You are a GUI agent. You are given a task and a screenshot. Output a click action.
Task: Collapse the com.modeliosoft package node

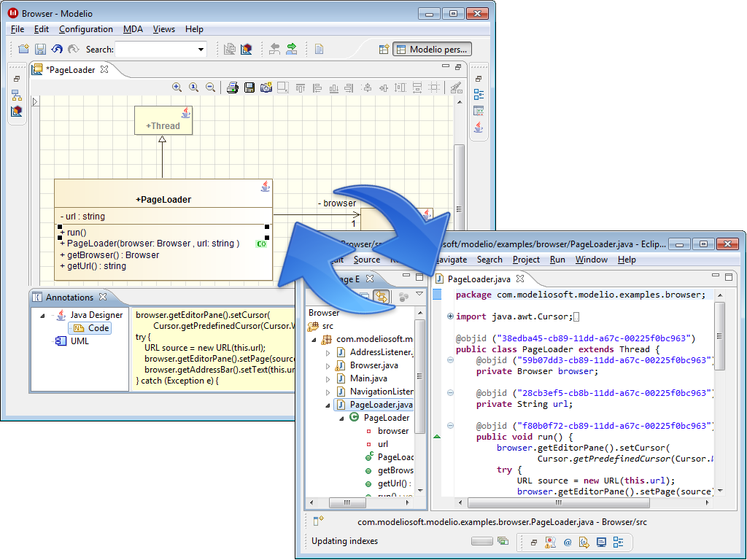click(x=314, y=340)
